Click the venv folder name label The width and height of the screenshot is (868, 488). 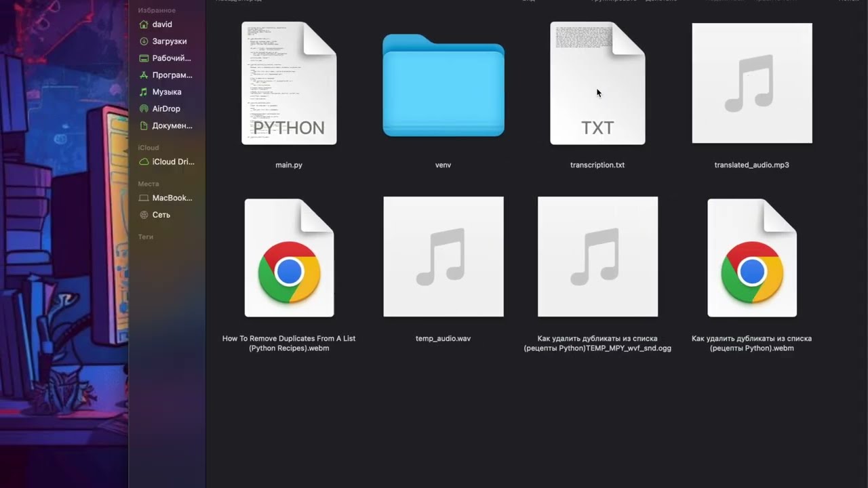click(x=443, y=165)
